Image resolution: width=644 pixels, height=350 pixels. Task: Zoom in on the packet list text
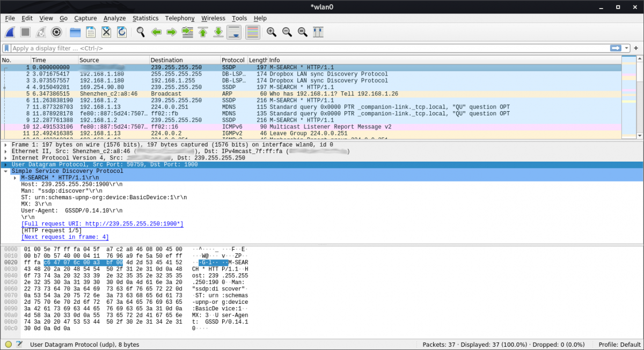tap(271, 32)
